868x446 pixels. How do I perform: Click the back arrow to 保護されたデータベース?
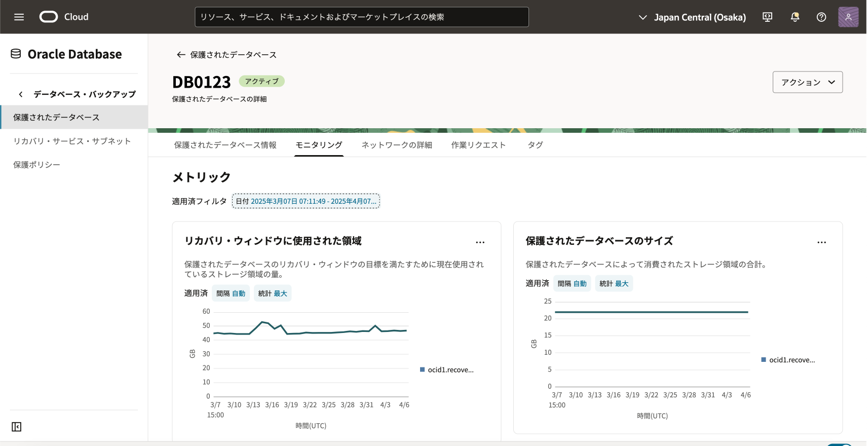pyautogui.click(x=180, y=55)
